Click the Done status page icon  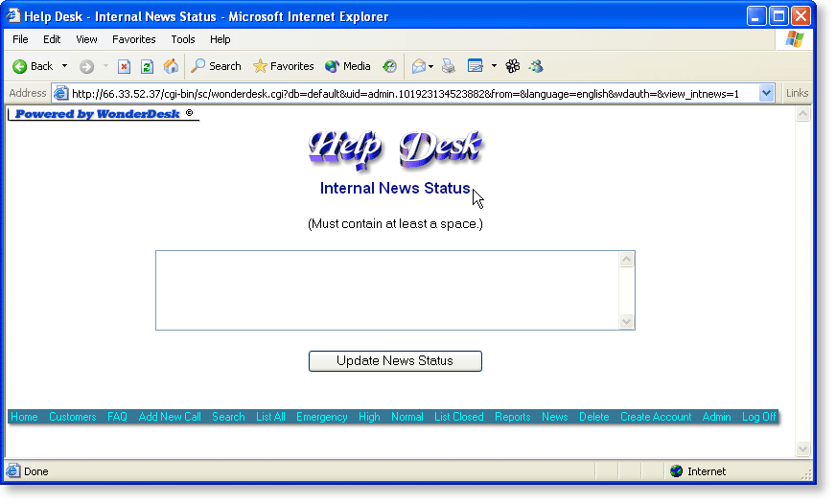[13, 471]
